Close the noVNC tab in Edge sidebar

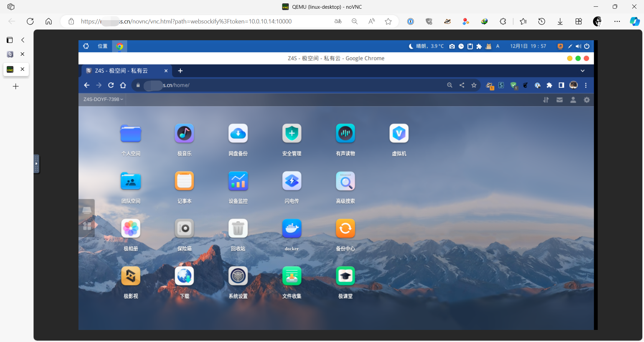point(22,69)
